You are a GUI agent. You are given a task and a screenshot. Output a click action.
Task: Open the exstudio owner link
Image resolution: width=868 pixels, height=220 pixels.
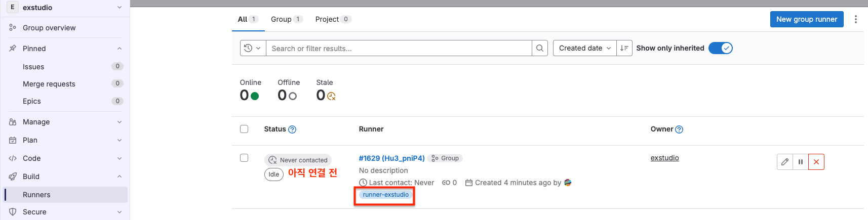[664, 158]
